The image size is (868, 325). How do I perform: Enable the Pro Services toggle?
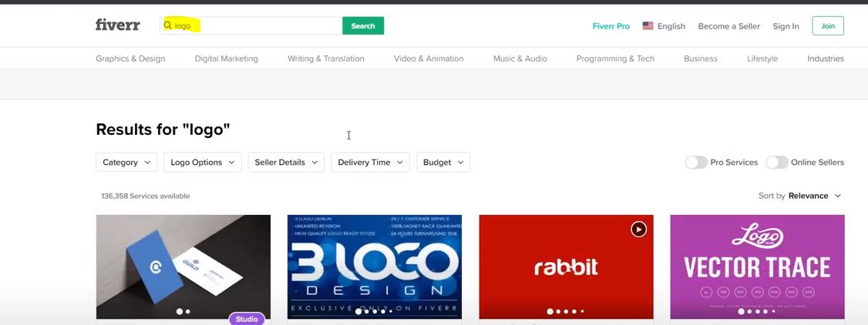click(696, 162)
